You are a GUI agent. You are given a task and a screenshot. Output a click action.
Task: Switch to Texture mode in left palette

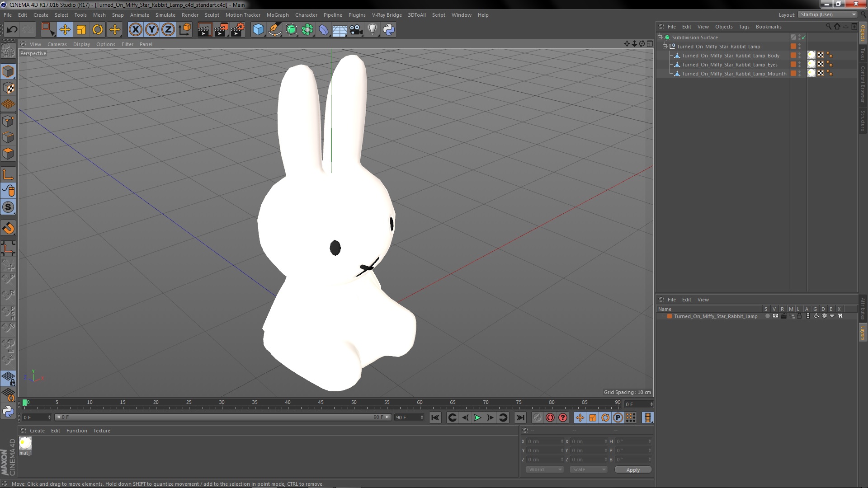8,88
